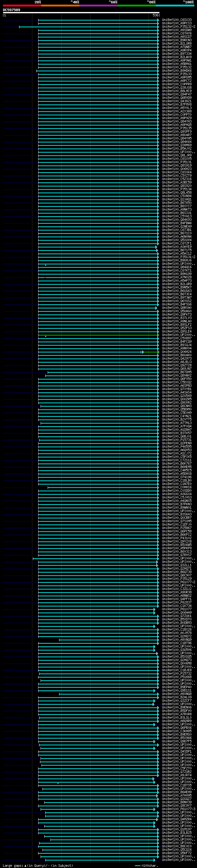The image size is (197, 868).
Task: Select hit label UniRef100_B9T334
Action: 177,54
